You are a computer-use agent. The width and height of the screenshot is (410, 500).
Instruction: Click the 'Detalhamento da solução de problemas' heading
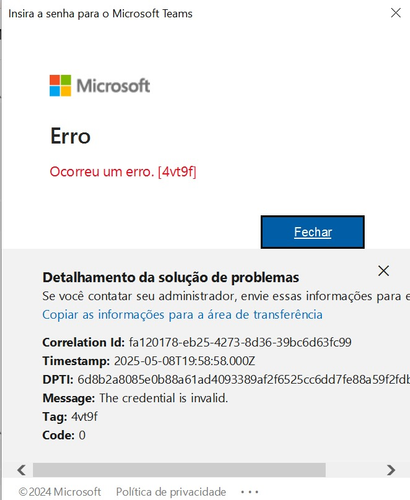(171, 277)
